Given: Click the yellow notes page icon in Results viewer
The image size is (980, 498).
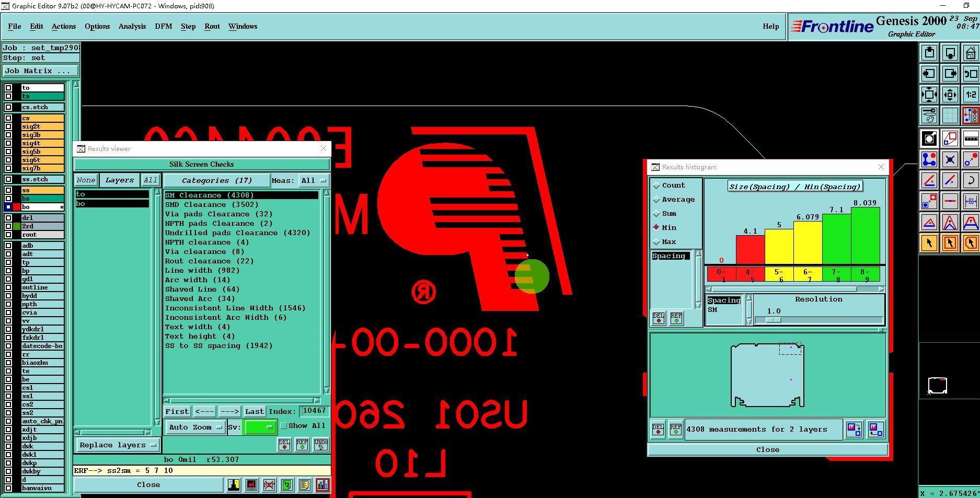Looking at the screenshot, I should (x=305, y=485).
